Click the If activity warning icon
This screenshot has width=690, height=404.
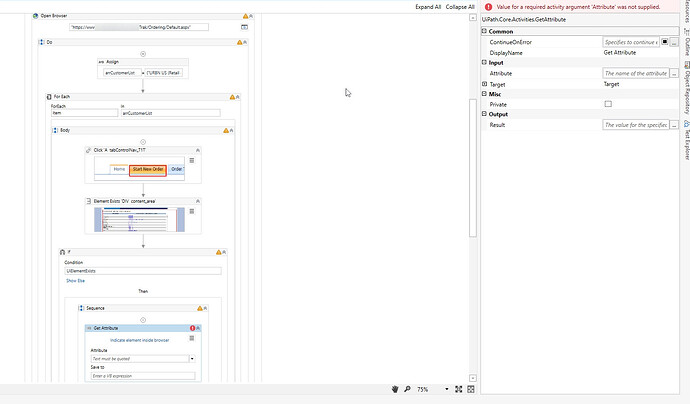click(219, 252)
